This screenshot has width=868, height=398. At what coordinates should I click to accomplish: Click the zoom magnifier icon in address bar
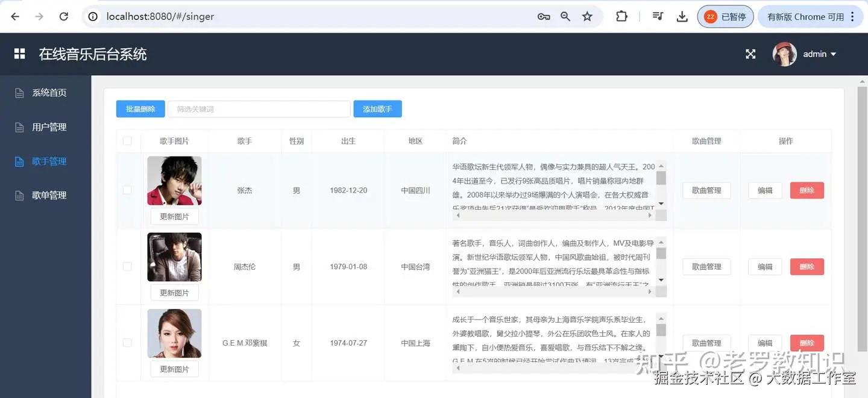(x=565, y=17)
